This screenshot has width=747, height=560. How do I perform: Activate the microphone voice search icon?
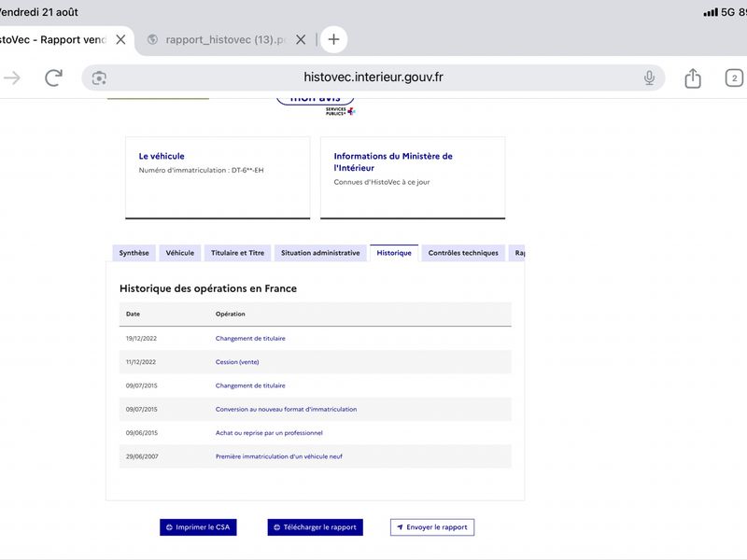click(x=649, y=77)
